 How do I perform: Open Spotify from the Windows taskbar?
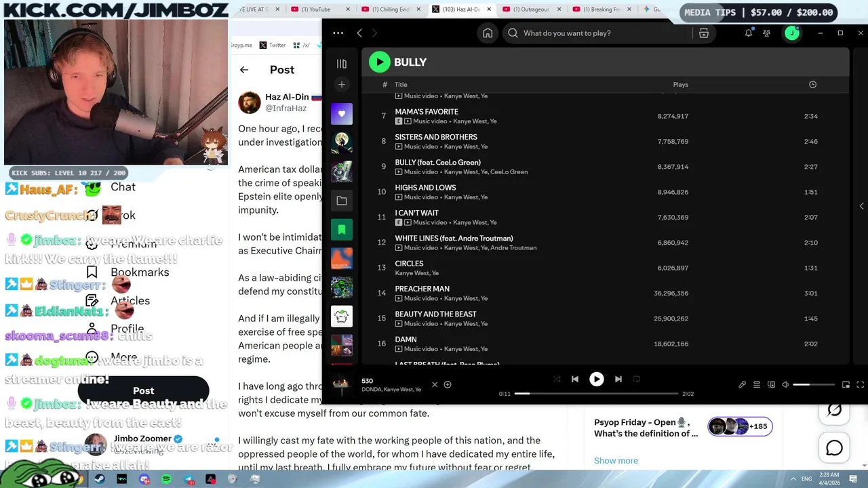point(166,479)
